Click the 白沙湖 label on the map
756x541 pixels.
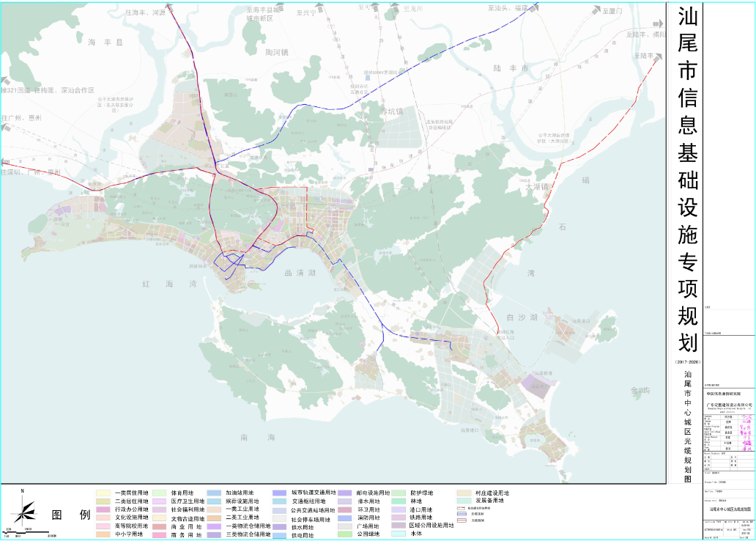(522, 317)
